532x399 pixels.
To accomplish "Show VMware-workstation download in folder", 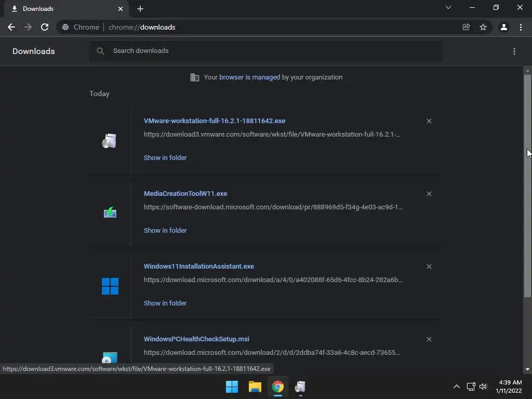I will tap(165, 158).
